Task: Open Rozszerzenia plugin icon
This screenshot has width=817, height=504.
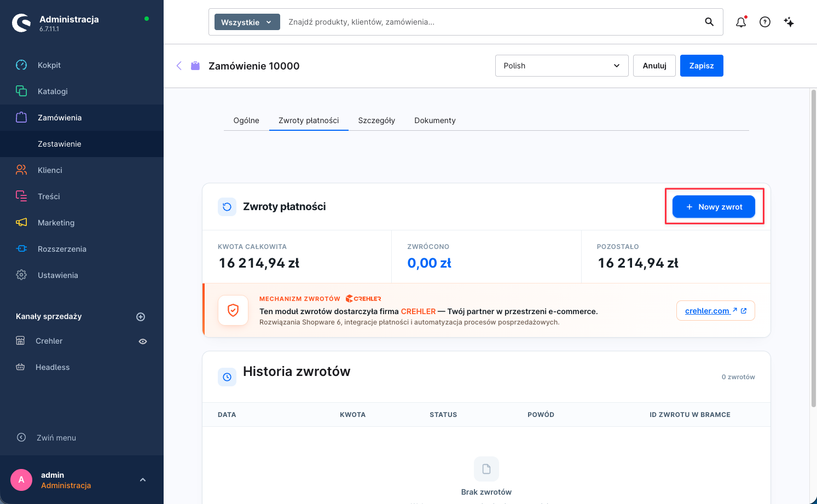Action: coord(21,249)
